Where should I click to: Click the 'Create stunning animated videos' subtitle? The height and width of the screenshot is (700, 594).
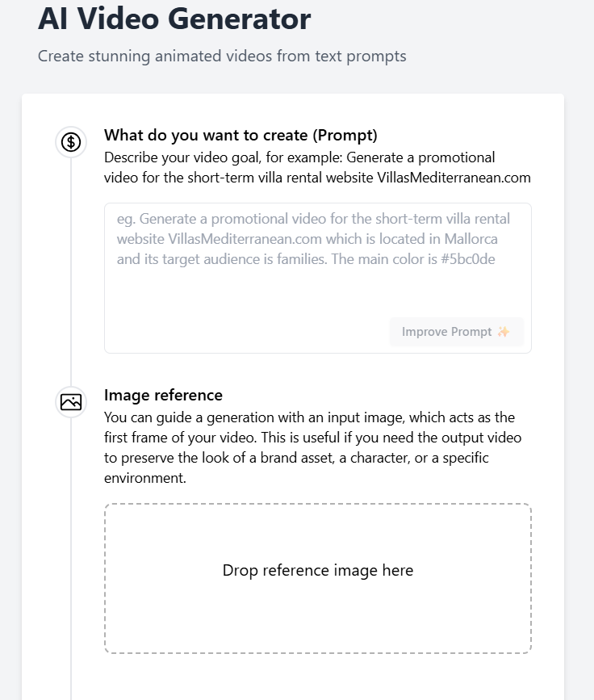(222, 57)
